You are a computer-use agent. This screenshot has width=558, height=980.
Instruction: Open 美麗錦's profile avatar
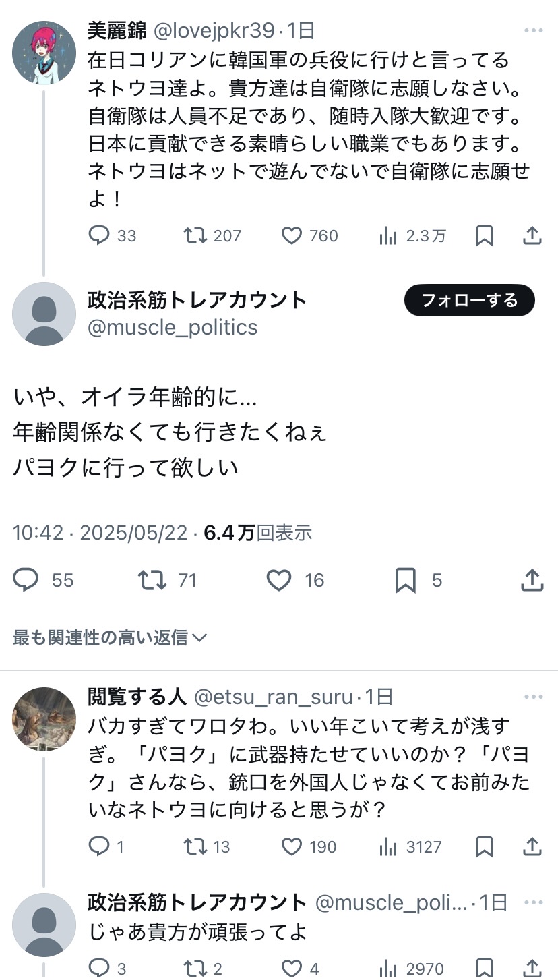coord(44,53)
